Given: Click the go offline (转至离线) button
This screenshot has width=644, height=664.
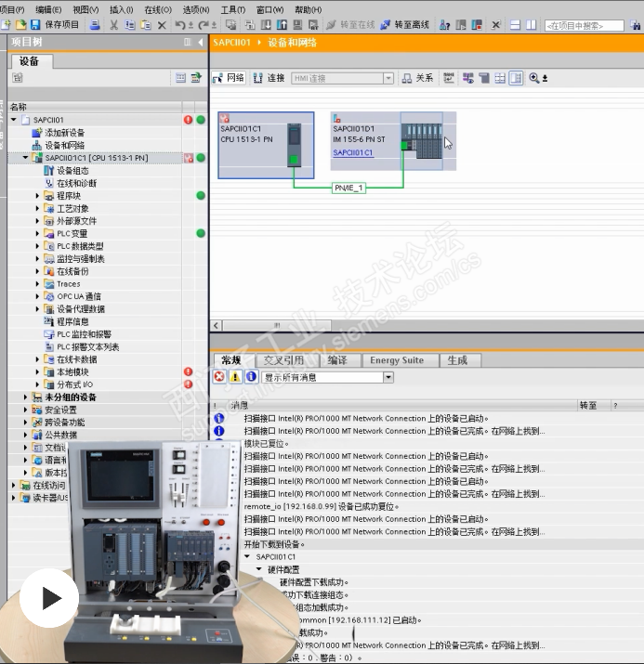Looking at the screenshot, I should pyautogui.click(x=405, y=25).
